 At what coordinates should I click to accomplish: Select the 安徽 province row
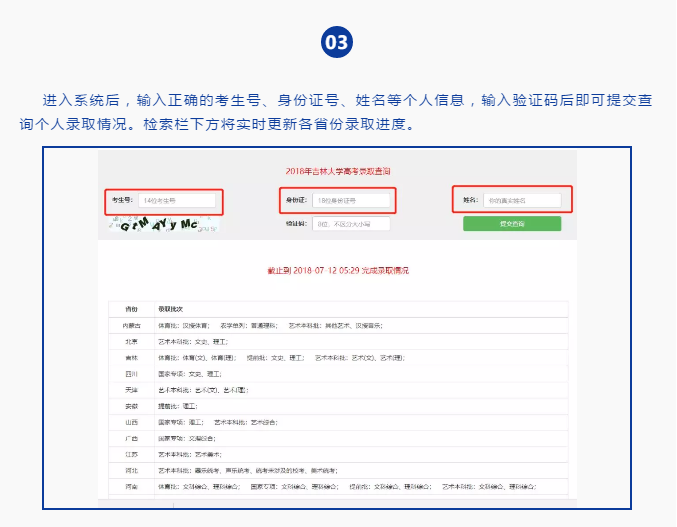point(131,406)
